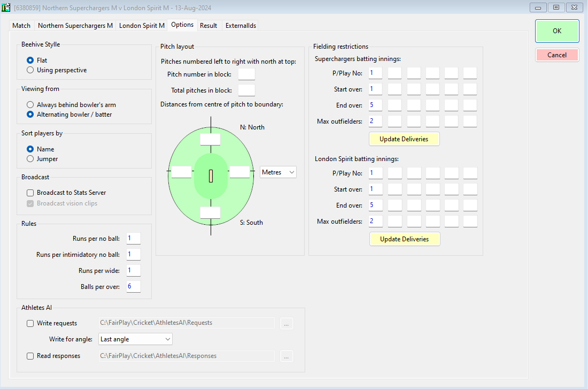This screenshot has height=389, width=588.
Task: Update Deliveries for London Spirit batting innings
Action: tap(404, 239)
